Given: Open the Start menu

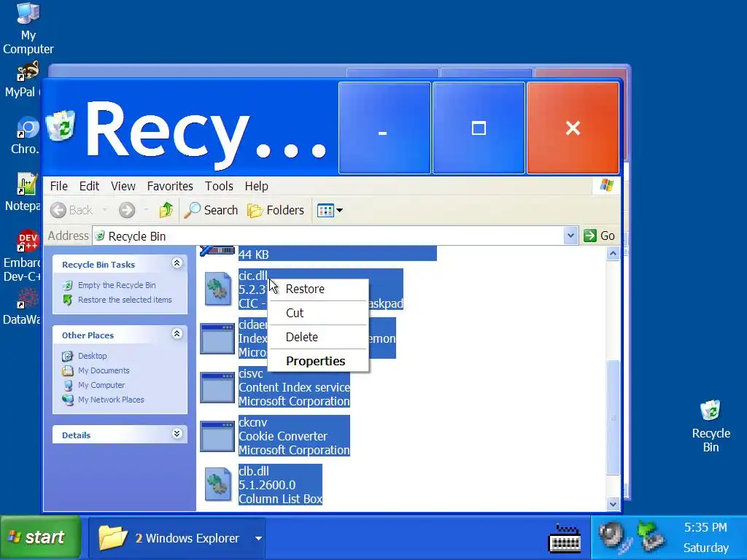Looking at the screenshot, I should (40, 537).
